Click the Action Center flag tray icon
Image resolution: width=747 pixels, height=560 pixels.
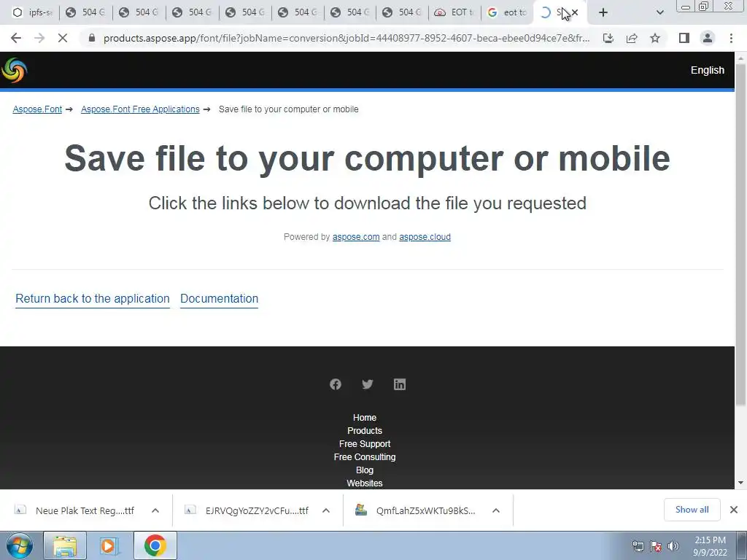[x=656, y=545]
